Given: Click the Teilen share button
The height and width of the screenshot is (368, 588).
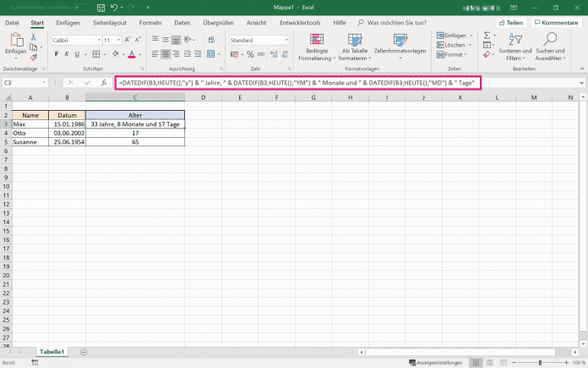Looking at the screenshot, I should click(511, 22).
